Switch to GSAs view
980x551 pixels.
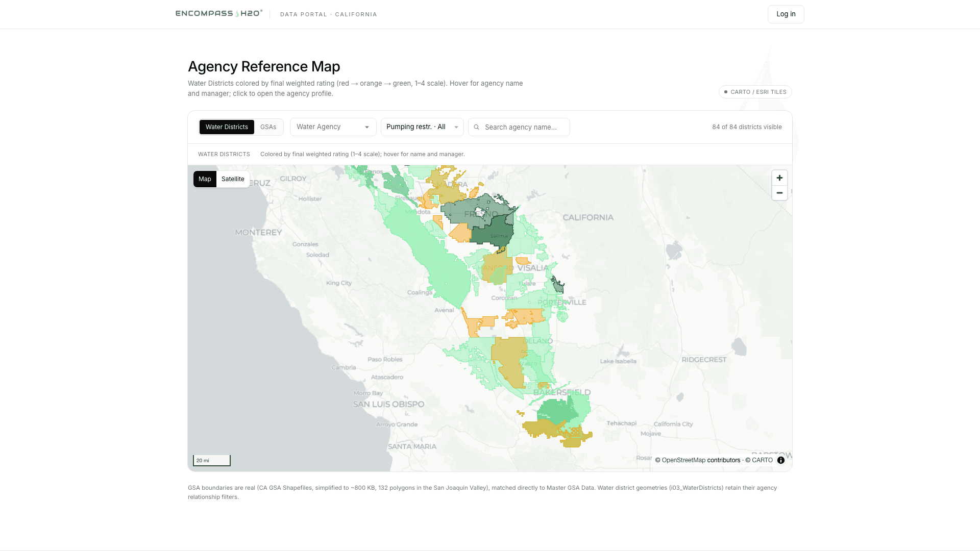[268, 127]
